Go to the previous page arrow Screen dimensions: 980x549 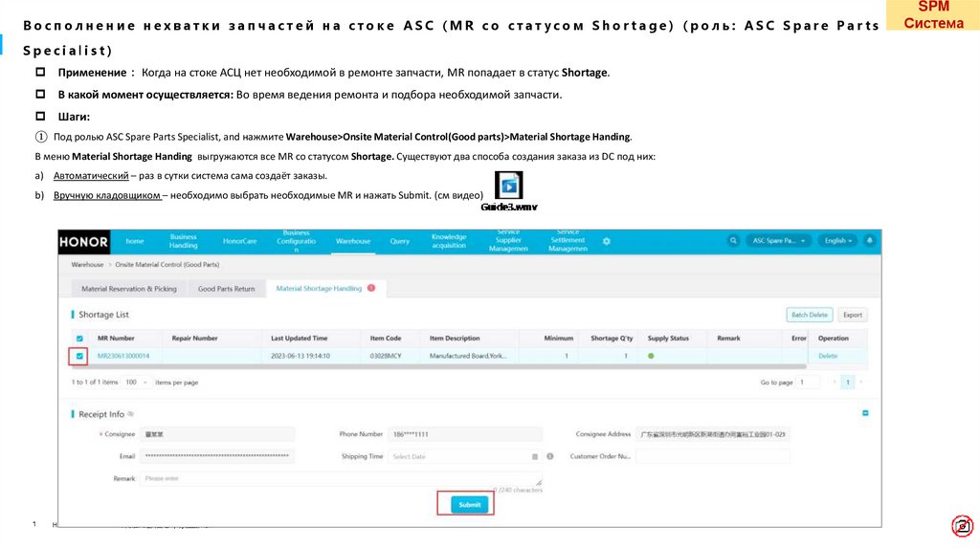click(835, 383)
